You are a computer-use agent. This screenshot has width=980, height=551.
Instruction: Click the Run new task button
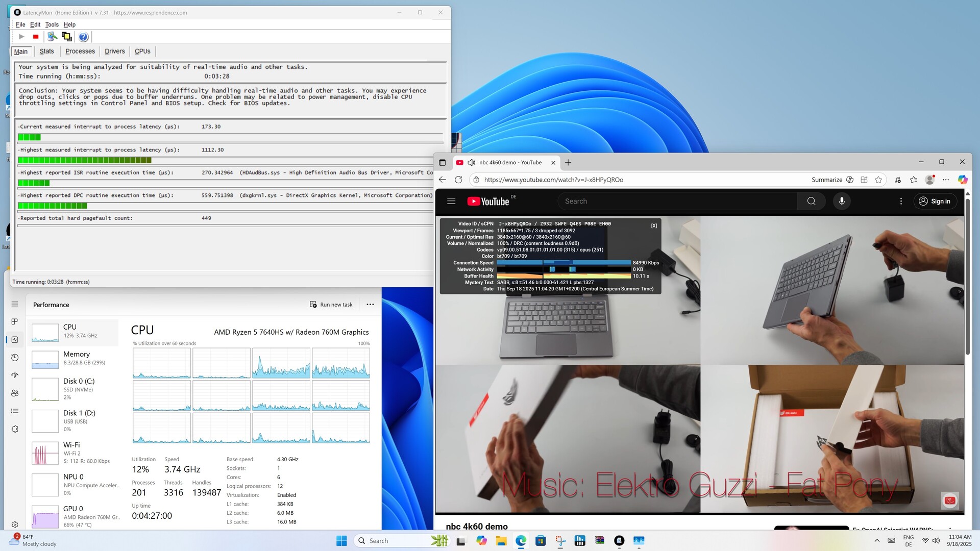pos(331,305)
